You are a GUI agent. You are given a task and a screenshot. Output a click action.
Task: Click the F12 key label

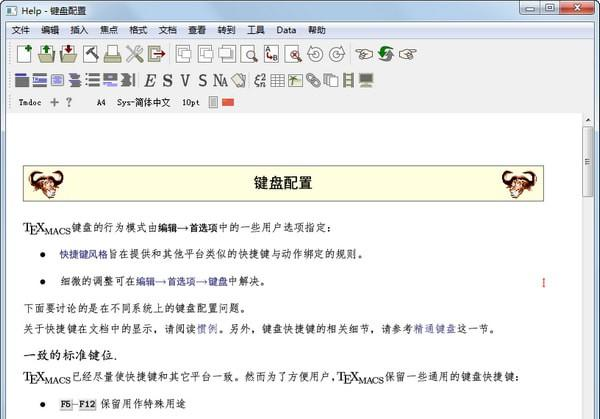[x=87, y=404]
